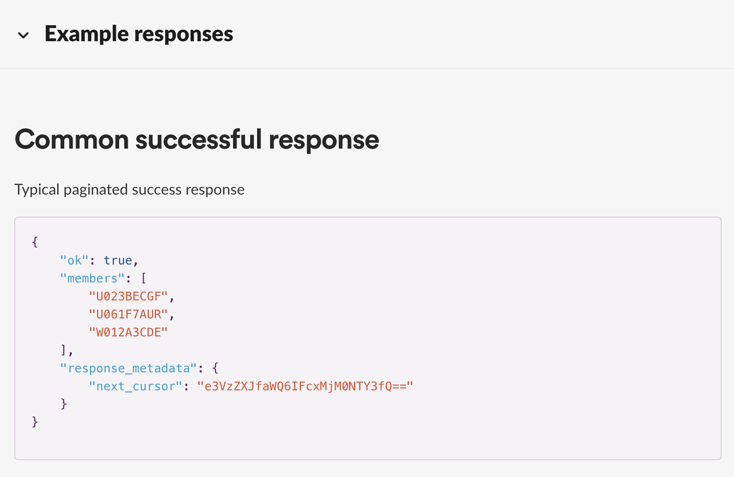Click the "ok" key in the JSON

[x=74, y=260]
